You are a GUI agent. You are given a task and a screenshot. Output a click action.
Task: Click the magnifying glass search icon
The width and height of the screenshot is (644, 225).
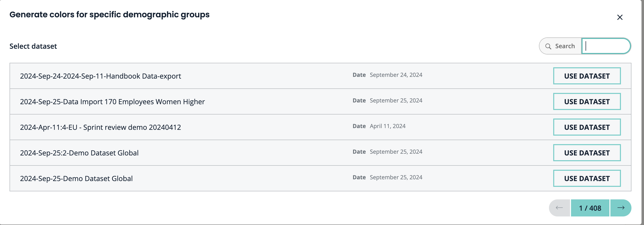click(x=548, y=46)
